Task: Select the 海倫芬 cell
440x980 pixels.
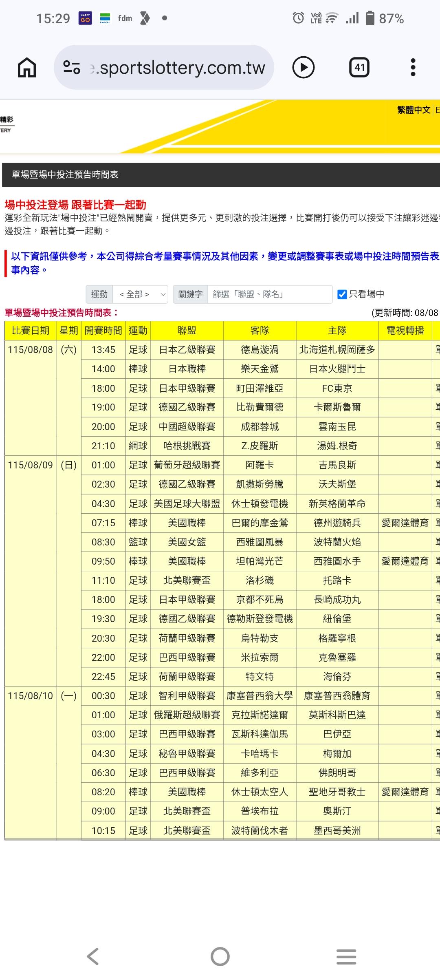Action: (x=337, y=677)
